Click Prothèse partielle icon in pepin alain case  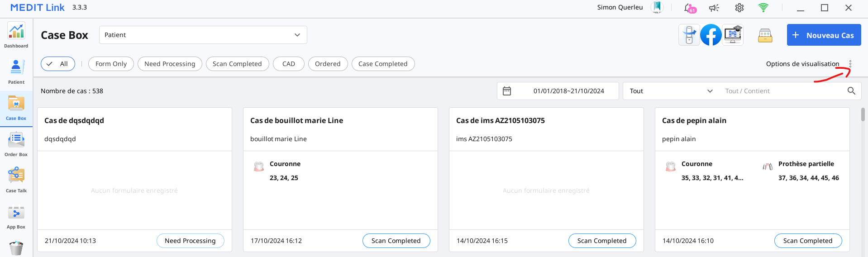(x=768, y=167)
